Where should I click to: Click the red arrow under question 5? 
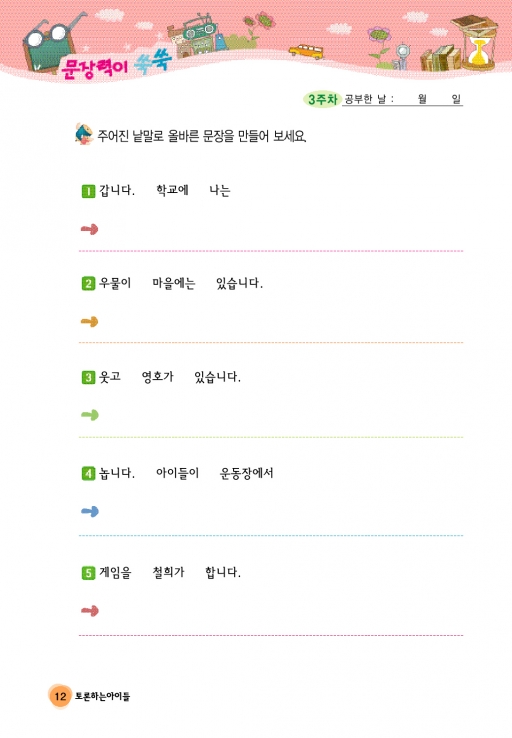coord(89,611)
